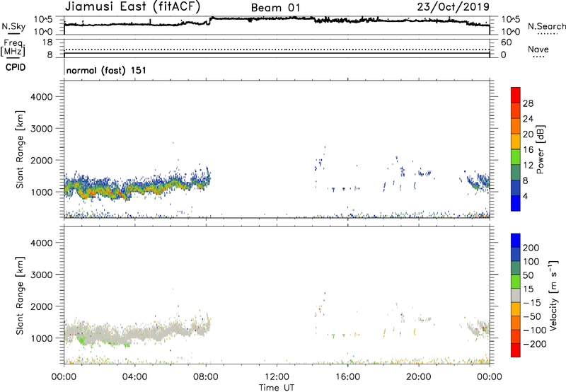Click the "Beam 01" heading

pyautogui.click(x=275, y=8)
